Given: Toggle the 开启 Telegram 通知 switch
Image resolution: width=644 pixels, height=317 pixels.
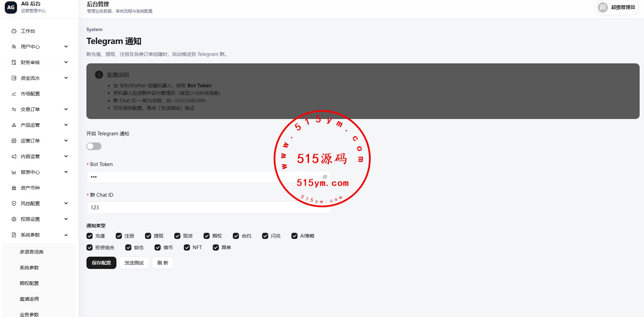Looking at the screenshot, I should click(94, 146).
